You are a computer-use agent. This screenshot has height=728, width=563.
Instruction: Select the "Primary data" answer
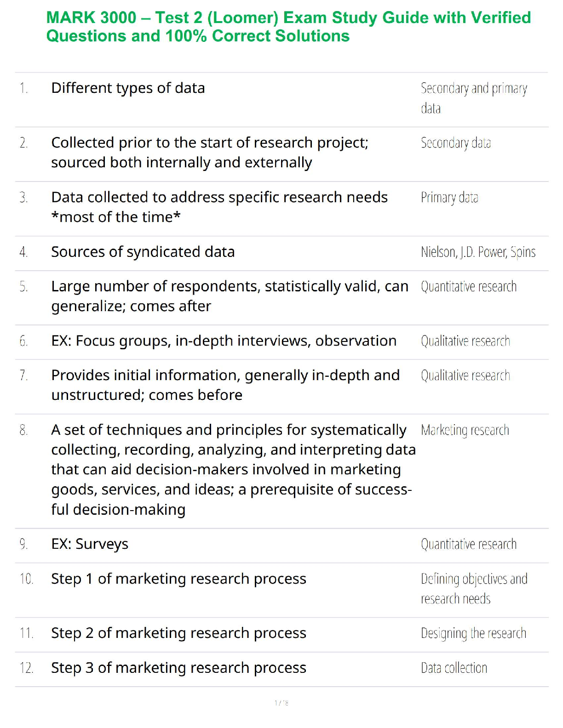coord(449,198)
